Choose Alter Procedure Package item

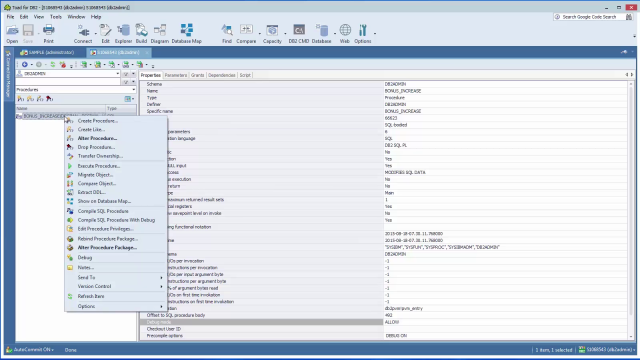116,248
